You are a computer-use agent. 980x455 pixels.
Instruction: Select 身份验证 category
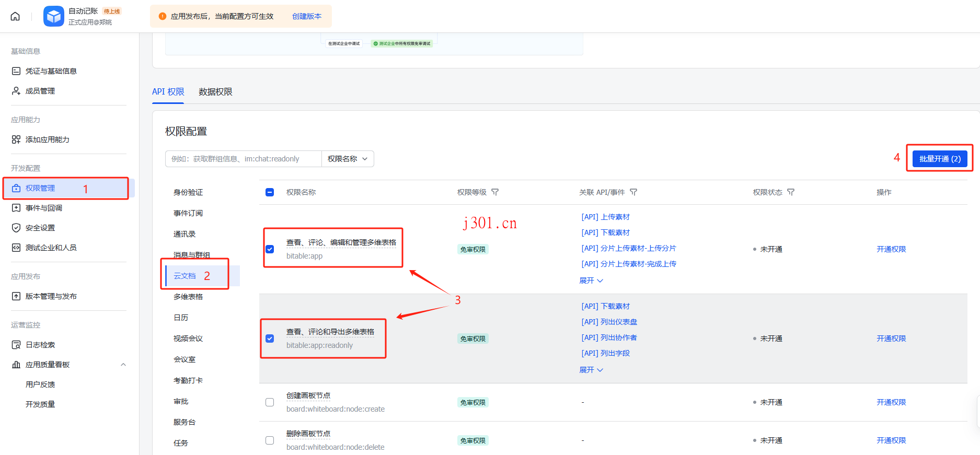tap(188, 192)
